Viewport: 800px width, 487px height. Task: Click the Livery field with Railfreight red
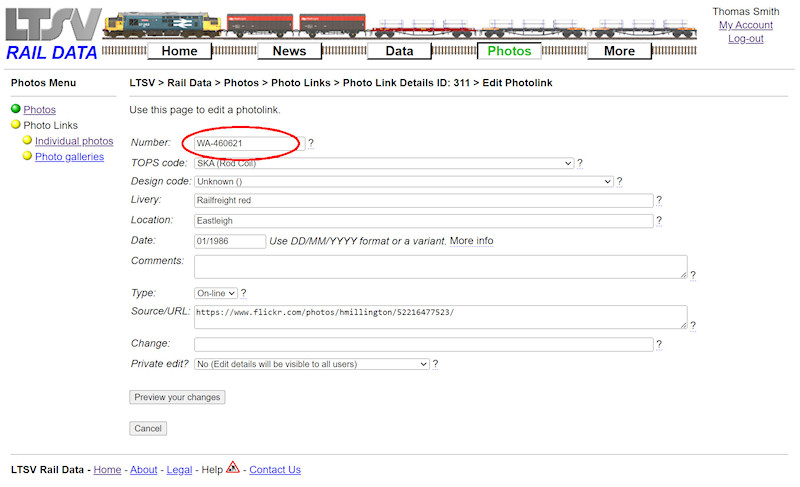click(423, 200)
